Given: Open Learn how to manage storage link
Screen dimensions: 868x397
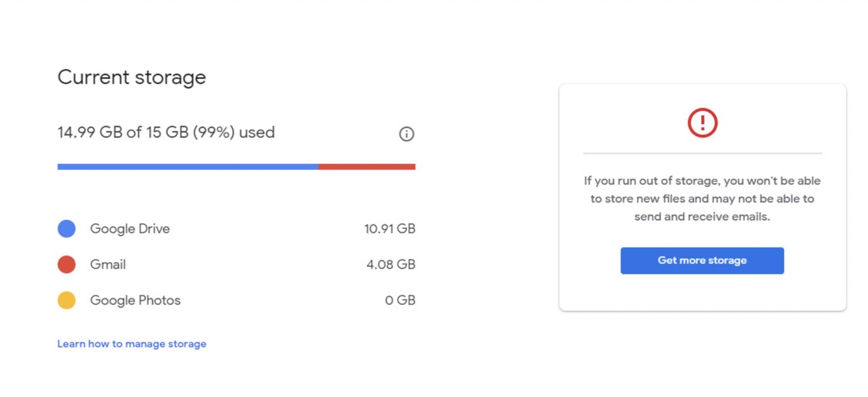Looking at the screenshot, I should pyautogui.click(x=132, y=344).
